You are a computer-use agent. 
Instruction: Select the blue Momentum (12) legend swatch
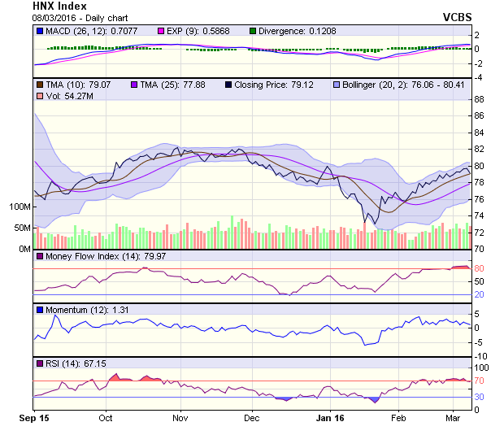click(x=40, y=310)
